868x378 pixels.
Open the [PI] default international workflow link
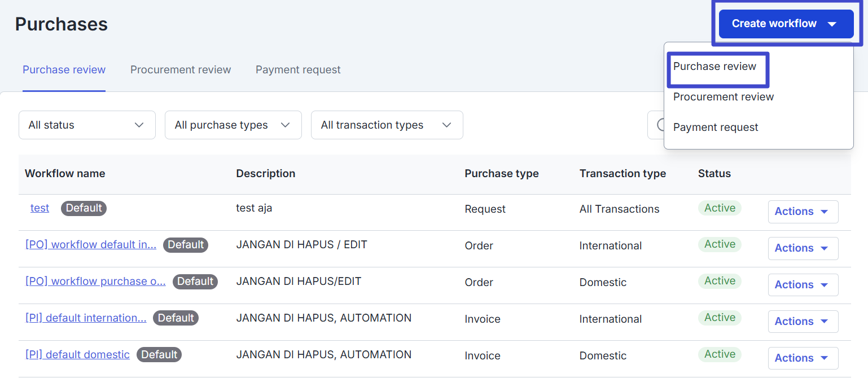pyautogui.click(x=86, y=318)
